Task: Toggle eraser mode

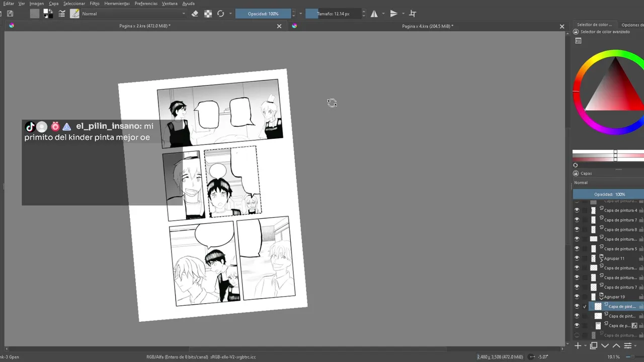Action: (195, 14)
